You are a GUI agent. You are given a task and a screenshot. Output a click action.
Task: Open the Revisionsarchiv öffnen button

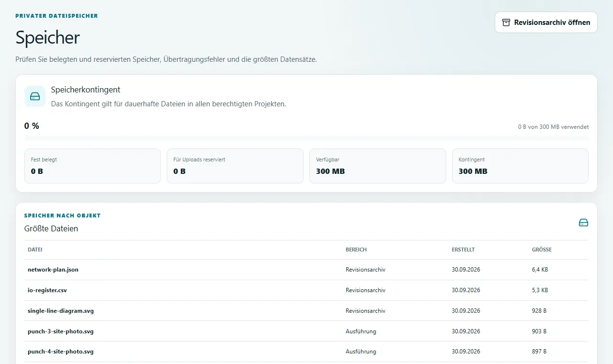[546, 23]
